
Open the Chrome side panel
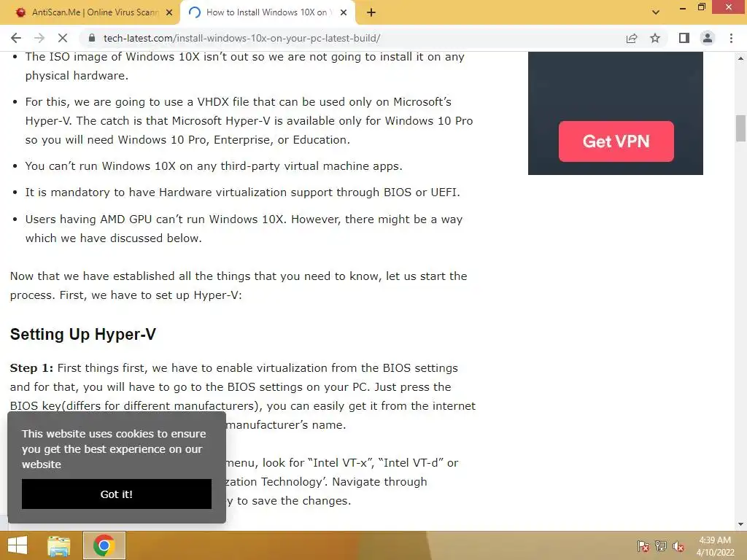(x=684, y=38)
